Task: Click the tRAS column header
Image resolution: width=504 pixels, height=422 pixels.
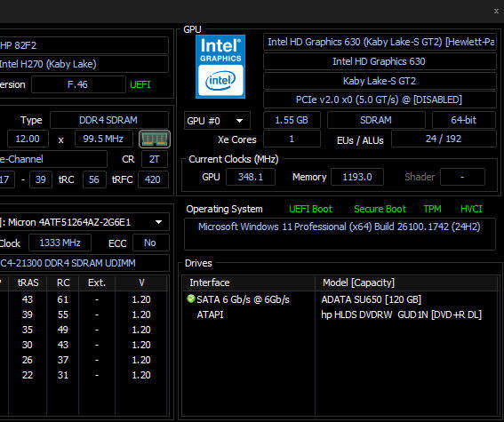Action: click(28, 283)
